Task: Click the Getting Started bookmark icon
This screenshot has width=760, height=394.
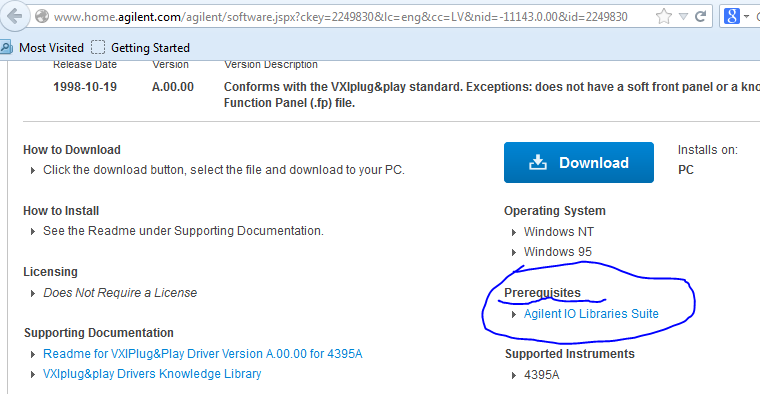Action: coord(98,47)
